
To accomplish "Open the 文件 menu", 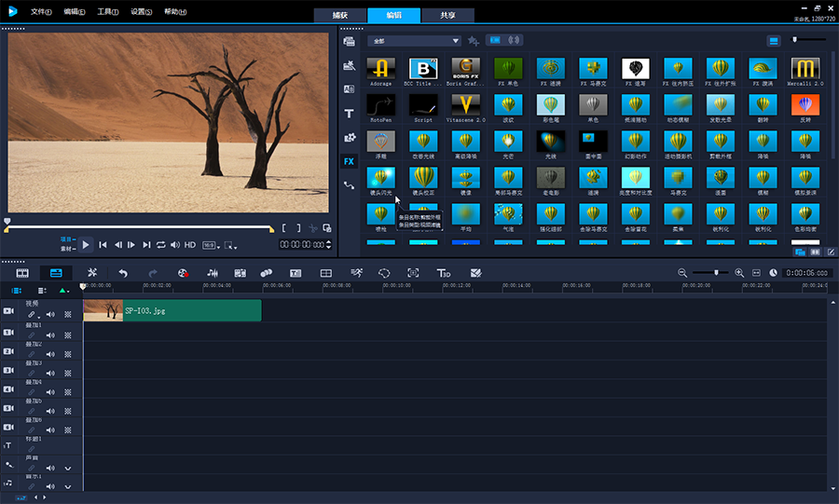I will [x=41, y=11].
